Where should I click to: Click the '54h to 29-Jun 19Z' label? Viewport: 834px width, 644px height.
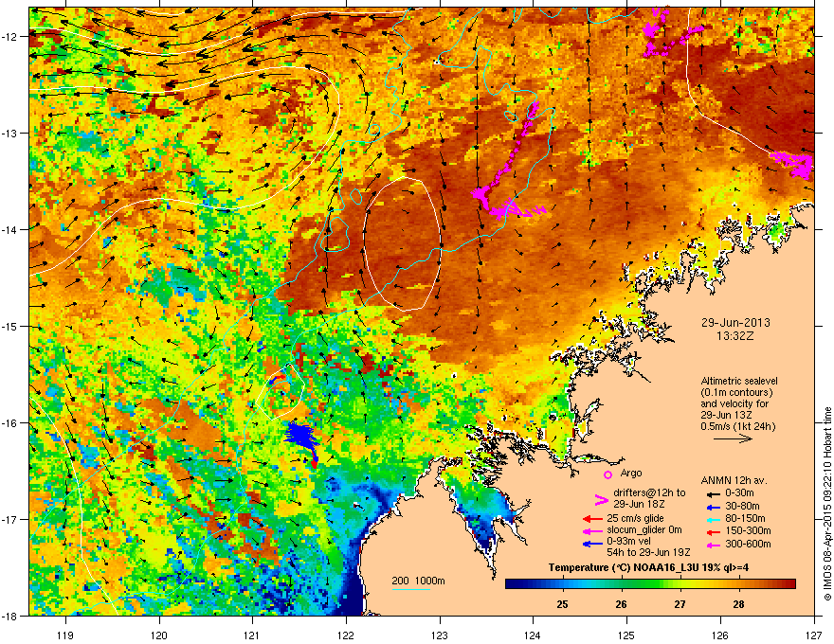(x=648, y=552)
